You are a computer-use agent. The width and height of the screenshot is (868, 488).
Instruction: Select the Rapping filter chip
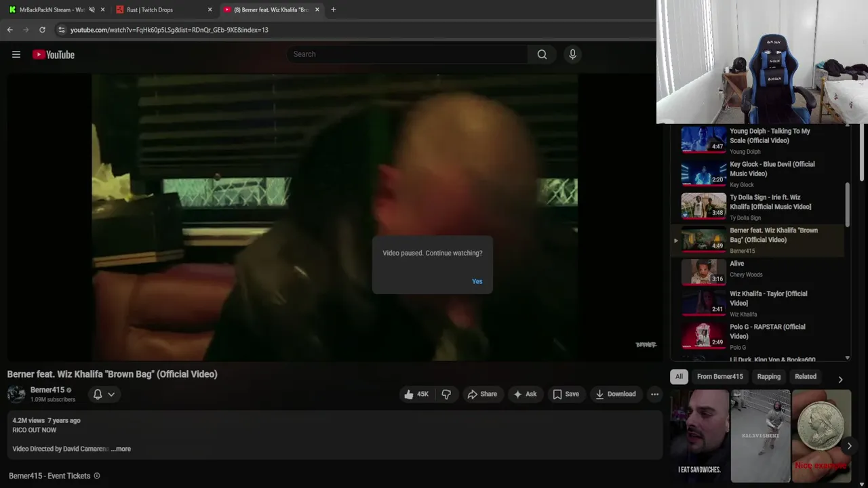pos(768,376)
